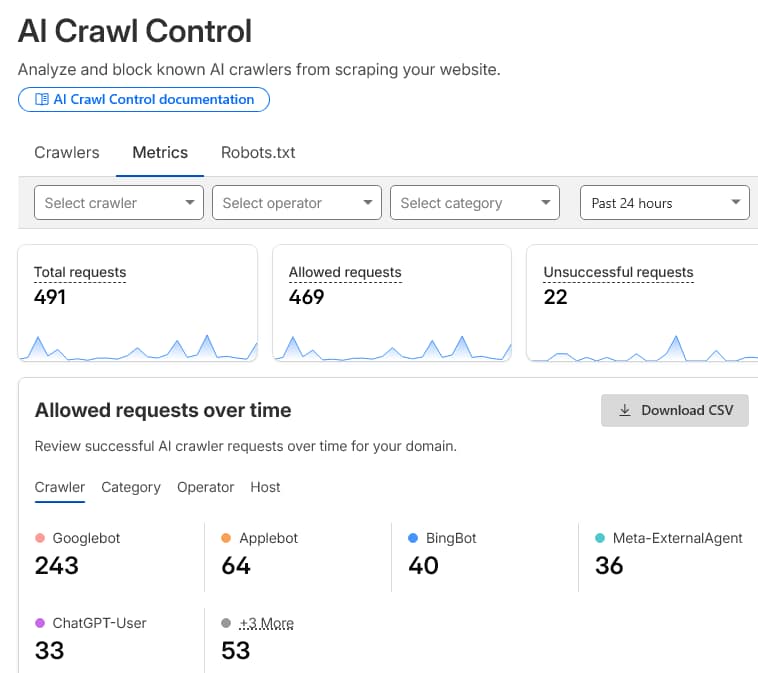The height and width of the screenshot is (673, 758).
Task: Switch chart grouping to Host
Action: click(265, 487)
